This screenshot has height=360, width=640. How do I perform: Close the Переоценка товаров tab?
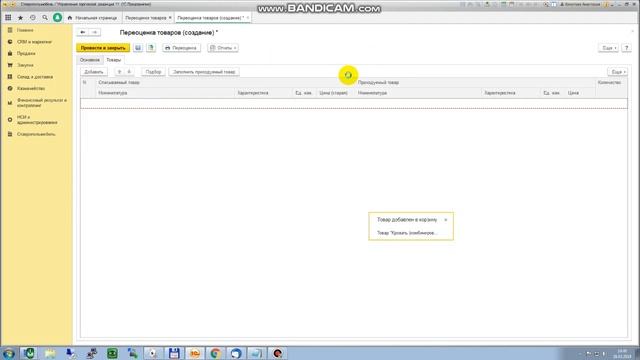170,18
